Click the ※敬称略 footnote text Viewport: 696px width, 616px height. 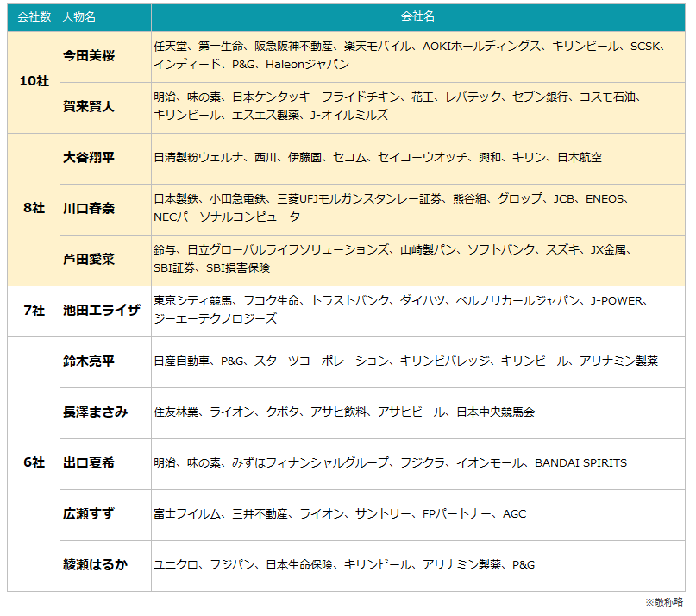pos(664,602)
